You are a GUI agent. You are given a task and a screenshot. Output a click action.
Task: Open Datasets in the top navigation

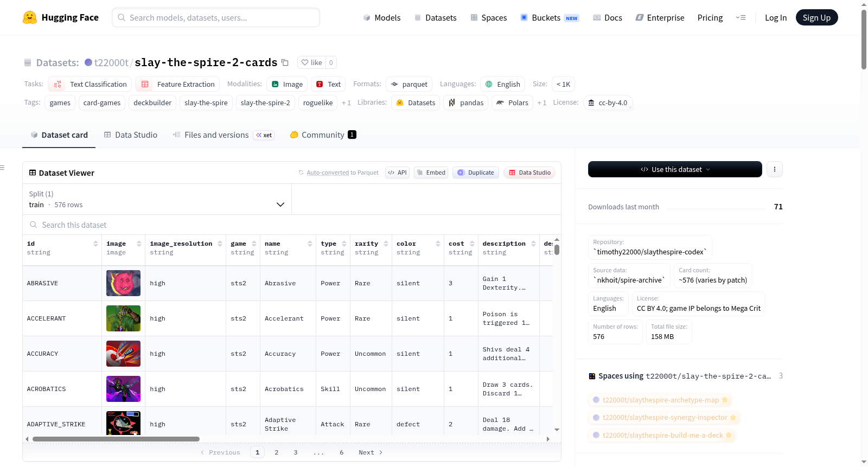click(435, 17)
